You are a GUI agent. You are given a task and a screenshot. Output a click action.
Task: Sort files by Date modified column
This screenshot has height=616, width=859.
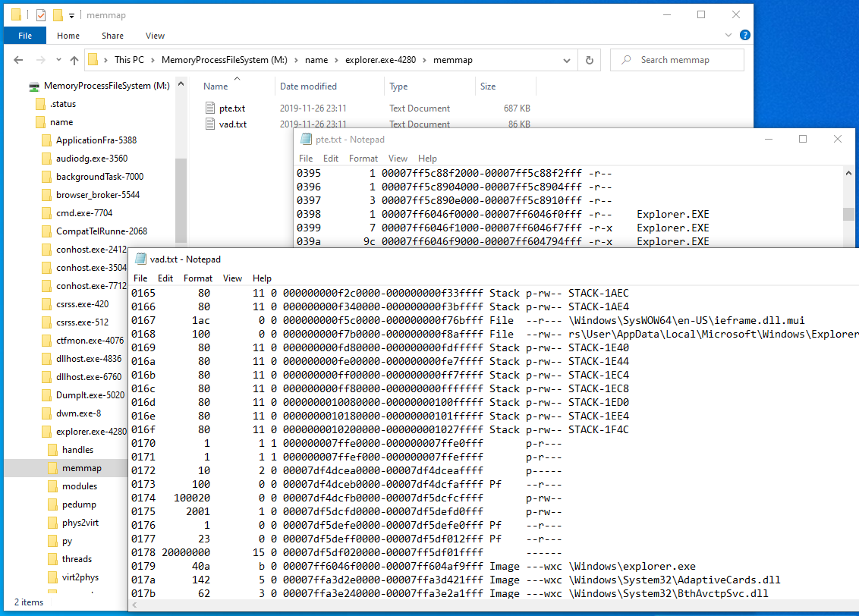[308, 86]
